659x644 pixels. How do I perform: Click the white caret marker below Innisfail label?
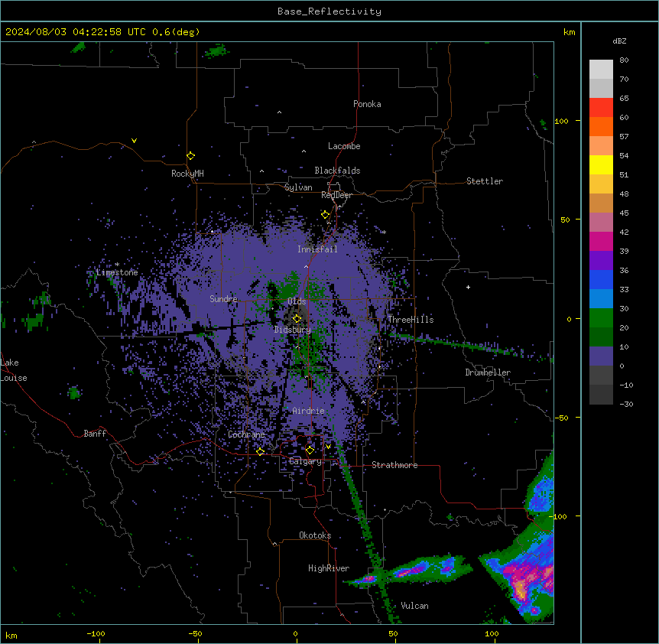point(306,266)
